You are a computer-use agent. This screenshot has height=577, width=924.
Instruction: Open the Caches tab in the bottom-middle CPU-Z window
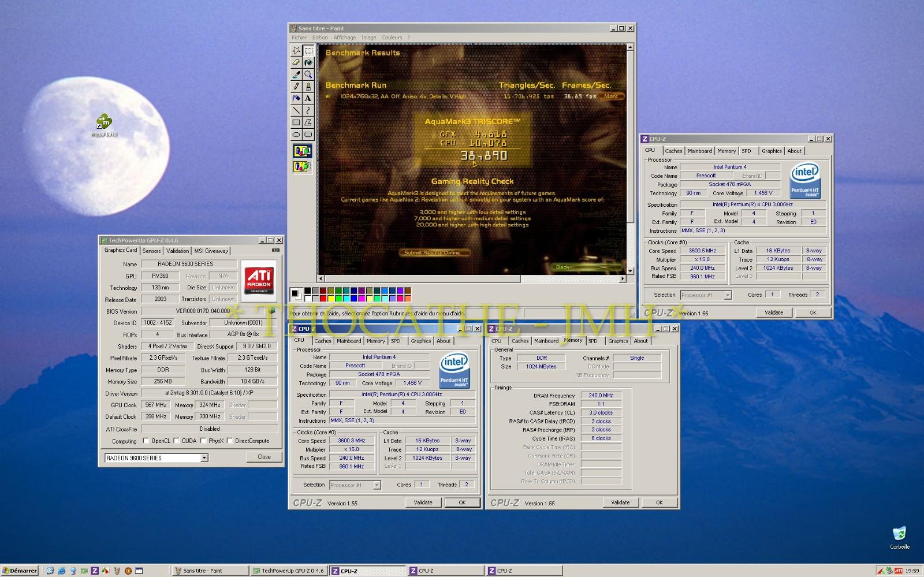[323, 341]
